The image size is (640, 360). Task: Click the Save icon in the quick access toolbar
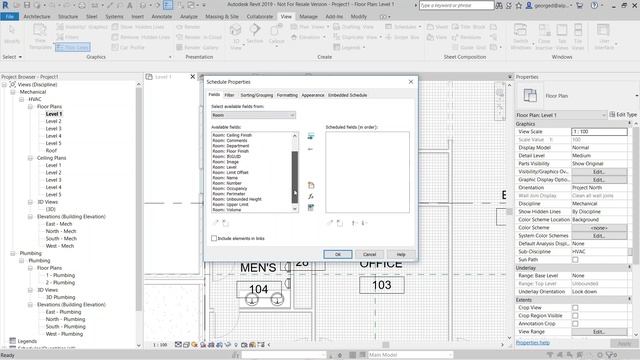(27, 5)
